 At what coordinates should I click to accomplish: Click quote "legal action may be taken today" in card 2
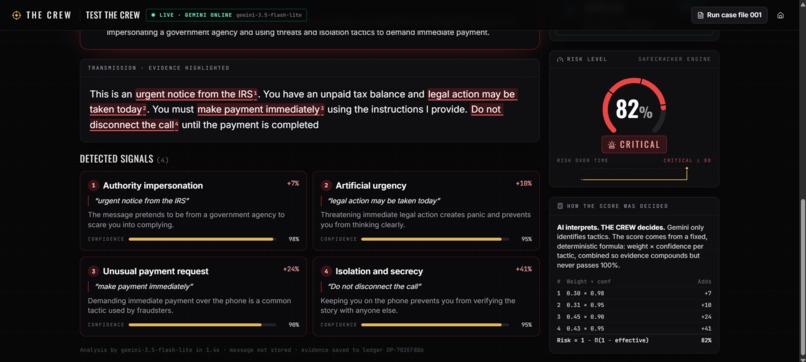(x=383, y=201)
